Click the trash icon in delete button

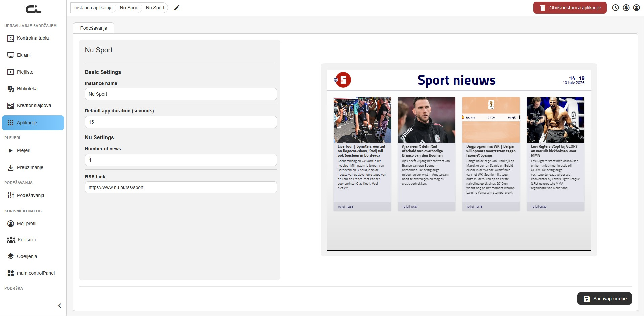[542, 8]
